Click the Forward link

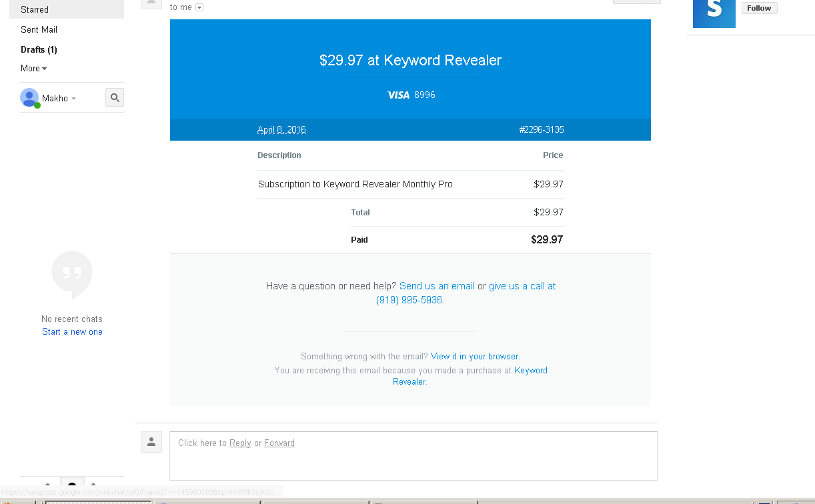tap(279, 443)
